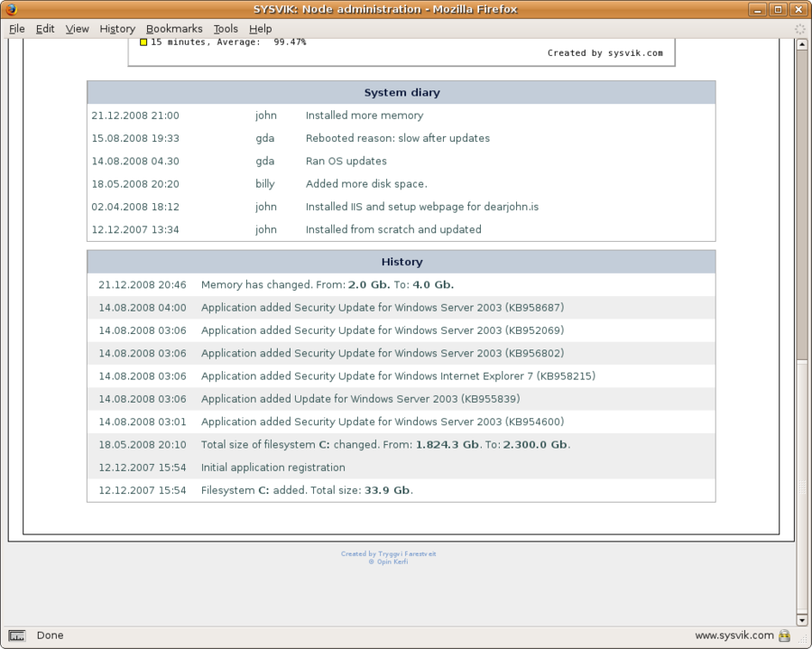Click the KB954600 security update row

click(x=401, y=422)
